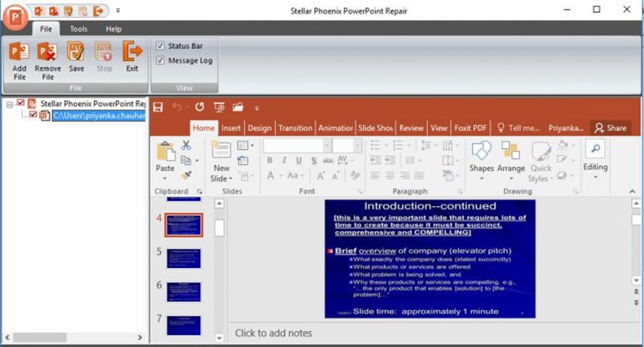
Task: Click the PowerPoint save disk icon
Action: pos(158,108)
